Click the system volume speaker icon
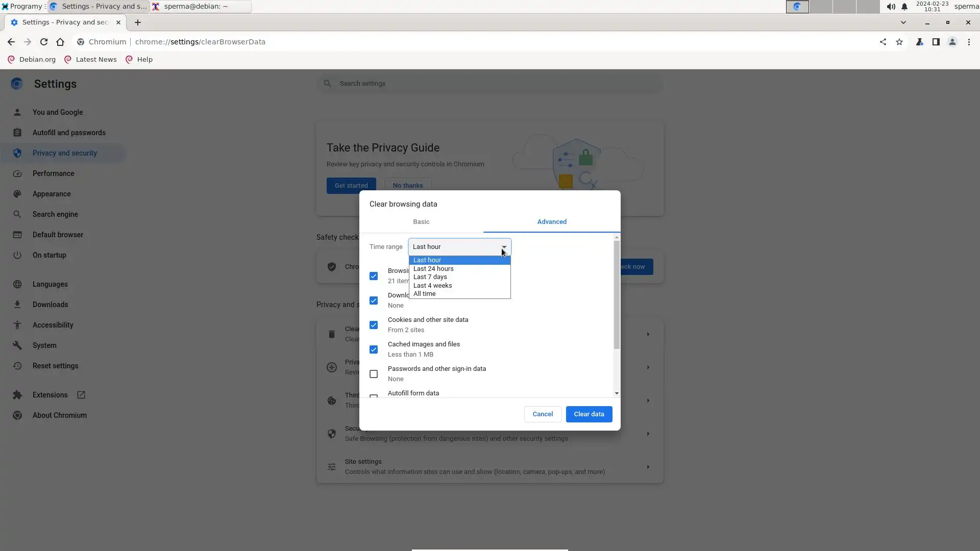980x551 pixels. 890,7
